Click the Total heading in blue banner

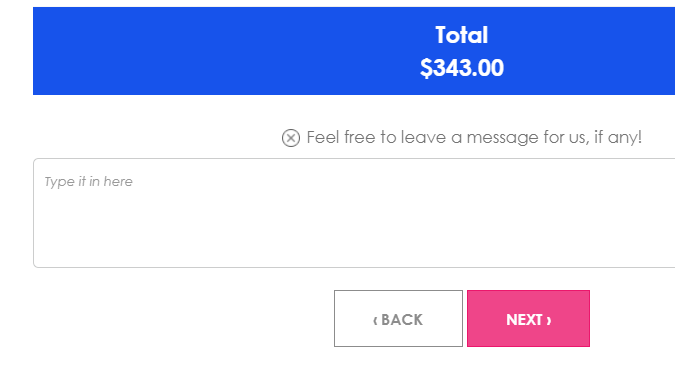[461, 35]
